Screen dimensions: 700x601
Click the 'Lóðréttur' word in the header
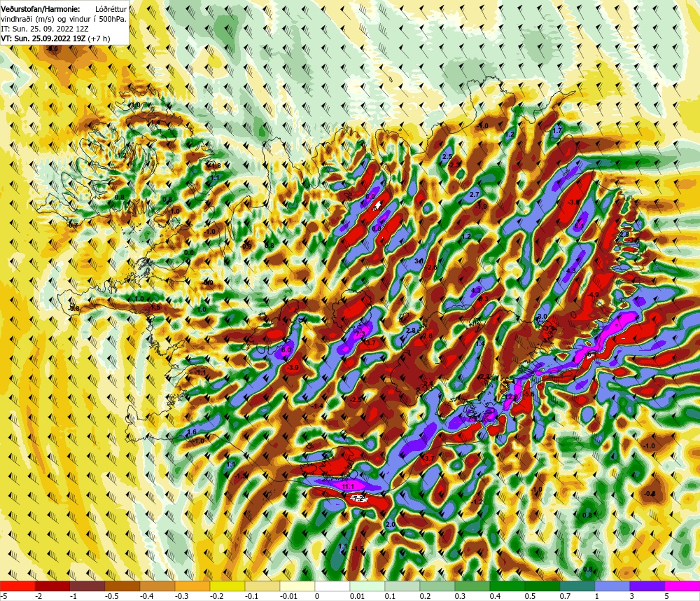click(111, 9)
